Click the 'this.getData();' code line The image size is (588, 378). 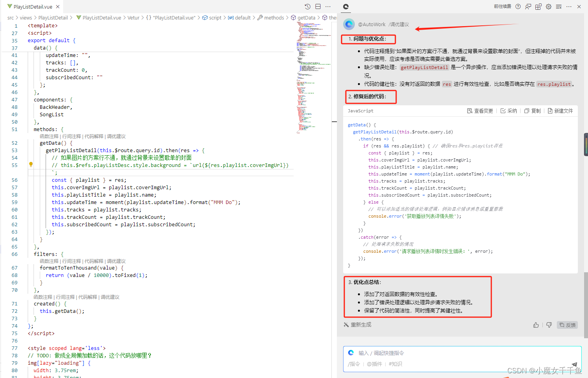(62, 311)
